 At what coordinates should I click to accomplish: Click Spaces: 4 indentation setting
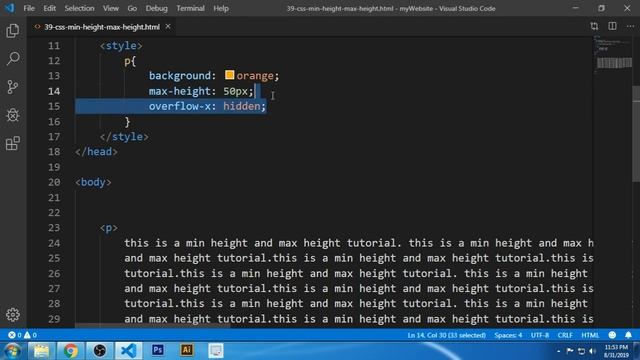[x=508, y=335]
